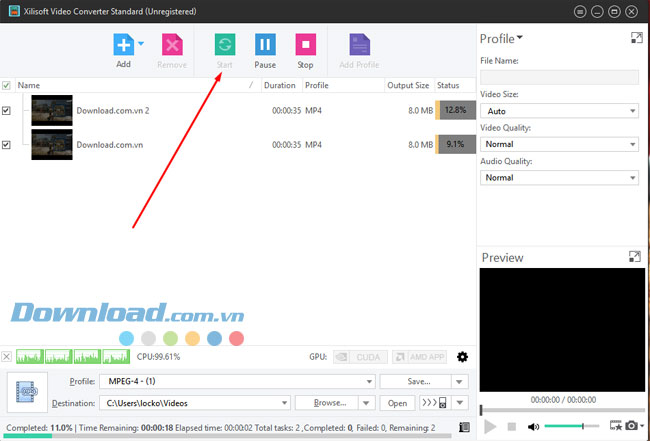Click the Add file icon
This screenshot has width=650, height=441.
point(124,44)
